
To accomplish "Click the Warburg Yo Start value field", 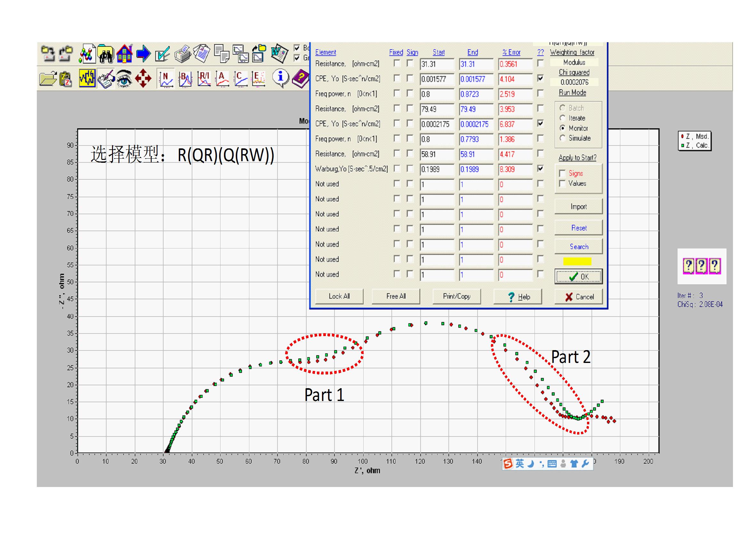I will click(x=437, y=169).
